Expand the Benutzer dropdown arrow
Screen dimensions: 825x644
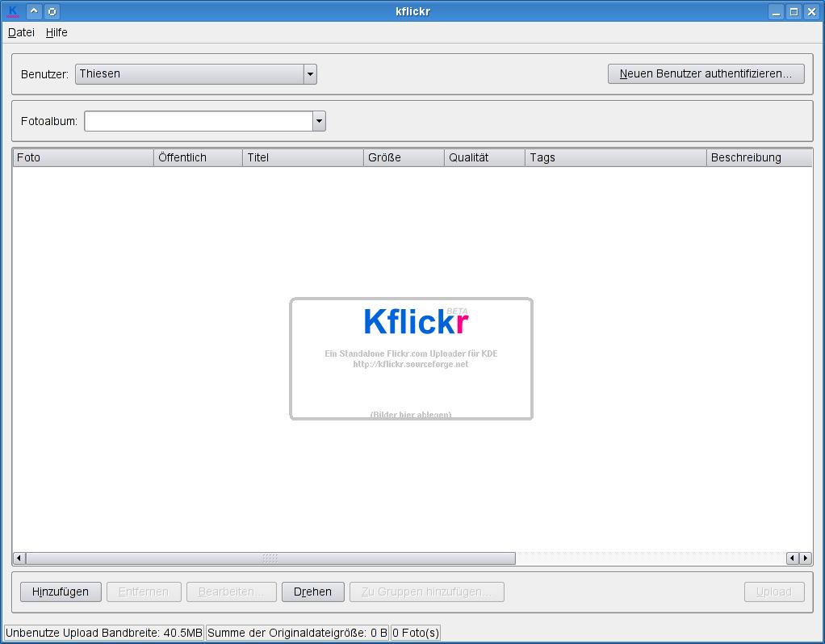point(310,74)
